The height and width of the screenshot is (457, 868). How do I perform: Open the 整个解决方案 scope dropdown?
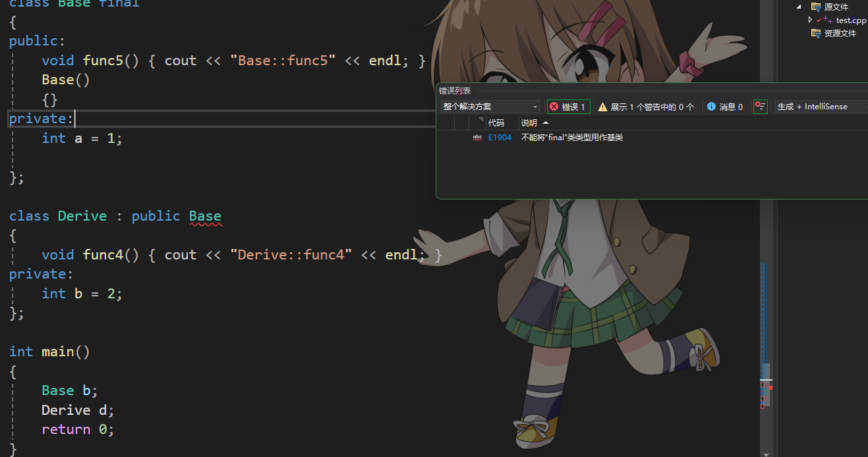click(490, 107)
